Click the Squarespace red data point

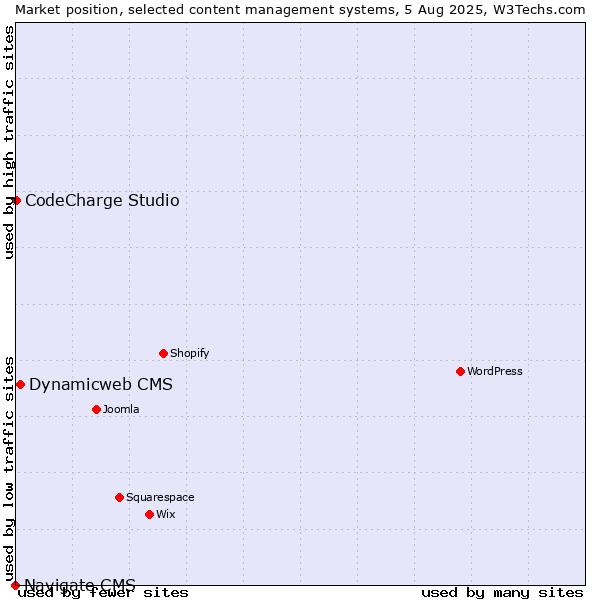coord(119,497)
